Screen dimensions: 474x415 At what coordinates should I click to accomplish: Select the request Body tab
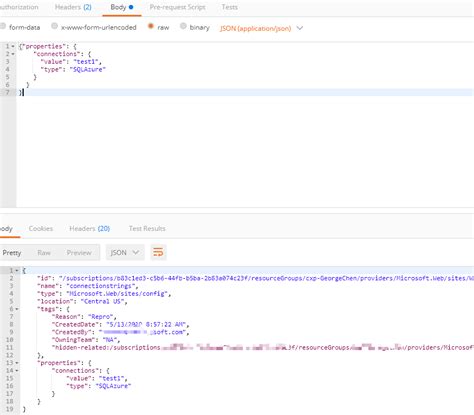pos(122,7)
